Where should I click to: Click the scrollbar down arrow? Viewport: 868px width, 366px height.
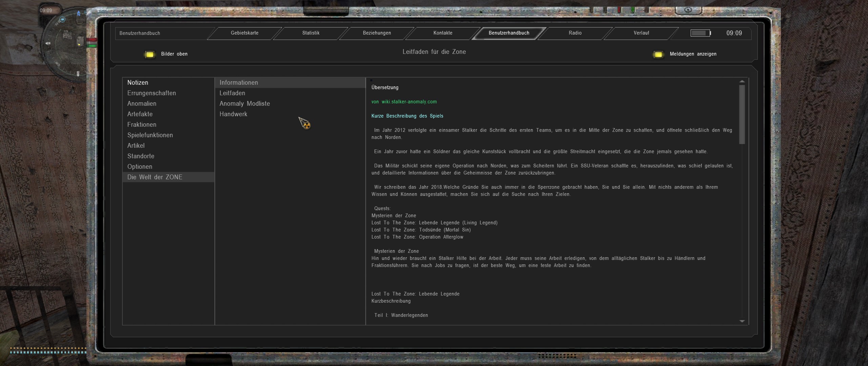[742, 321]
